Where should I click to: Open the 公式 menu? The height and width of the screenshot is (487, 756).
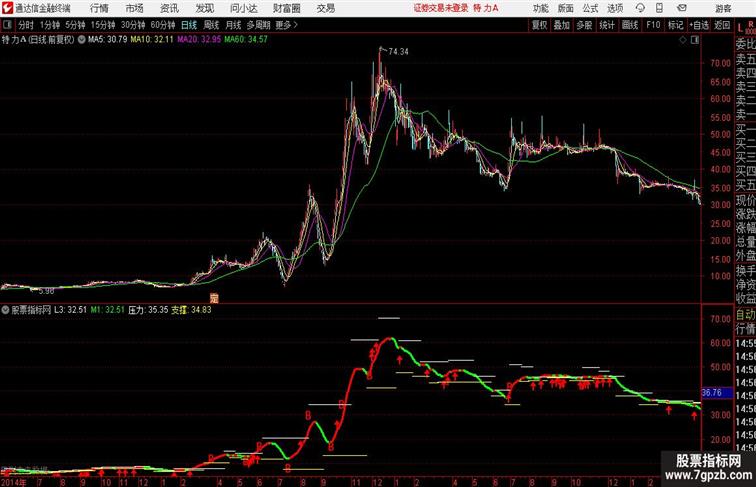pyautogui.click(x=590, y=8)
